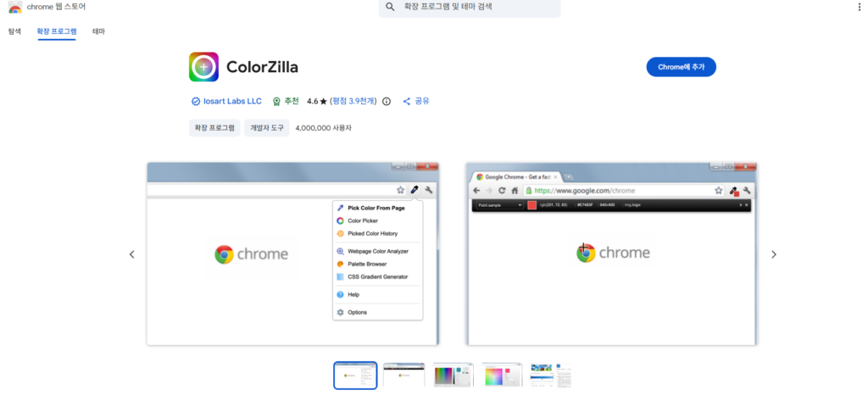Click the rating info circle icon

(387, 101)
